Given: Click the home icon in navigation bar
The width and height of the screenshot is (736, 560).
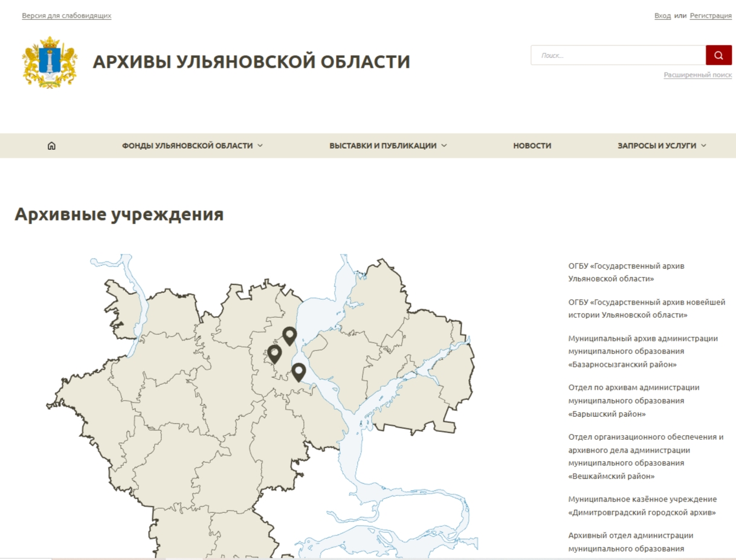Looking at the screenshot, I should pos(51,146).
